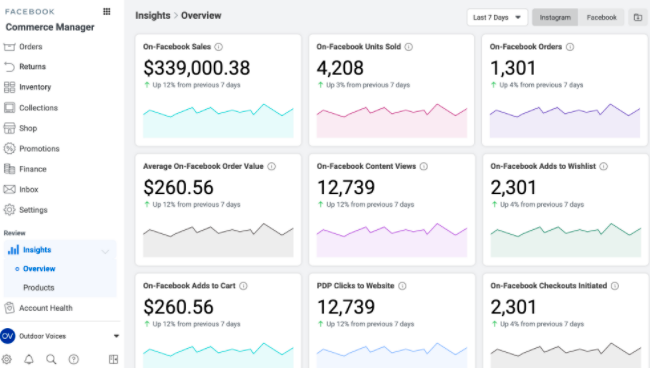Click the export icon next to Facebook toggle

click(x=638, y=17)
